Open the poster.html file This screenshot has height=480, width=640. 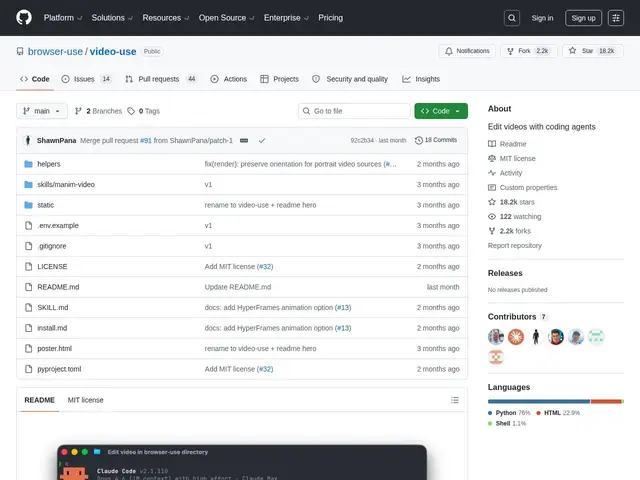click(x=54, y=349)
